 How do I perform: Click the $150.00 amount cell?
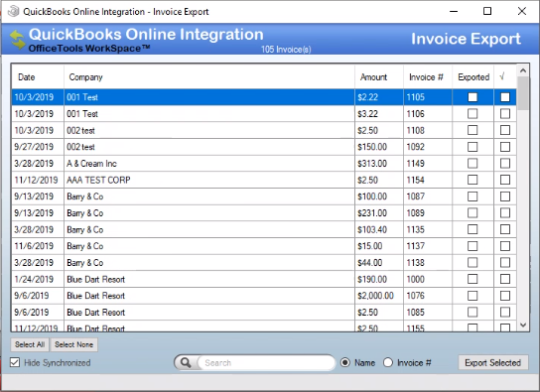(379, 147)
